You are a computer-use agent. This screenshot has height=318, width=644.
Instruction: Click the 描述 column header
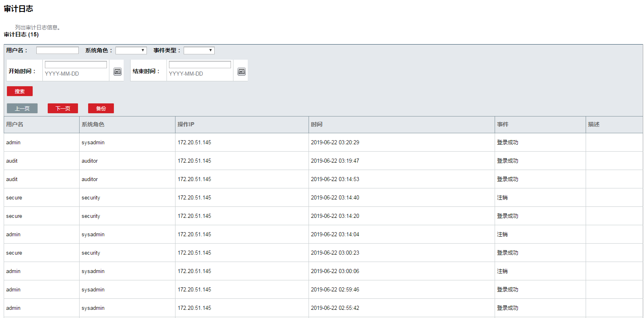594,124
